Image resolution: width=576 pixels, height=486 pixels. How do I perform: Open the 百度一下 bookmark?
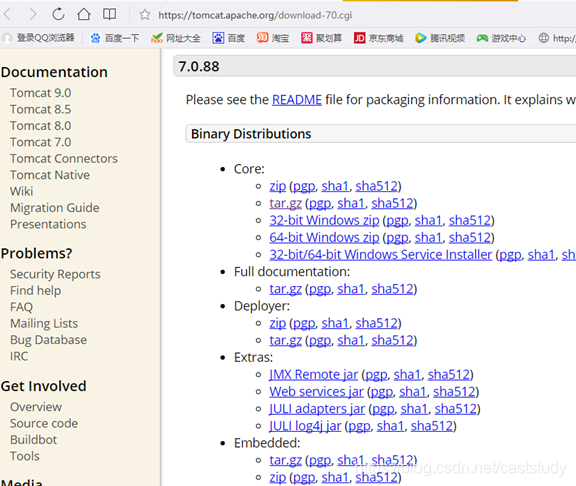click(x=115, y=38)
